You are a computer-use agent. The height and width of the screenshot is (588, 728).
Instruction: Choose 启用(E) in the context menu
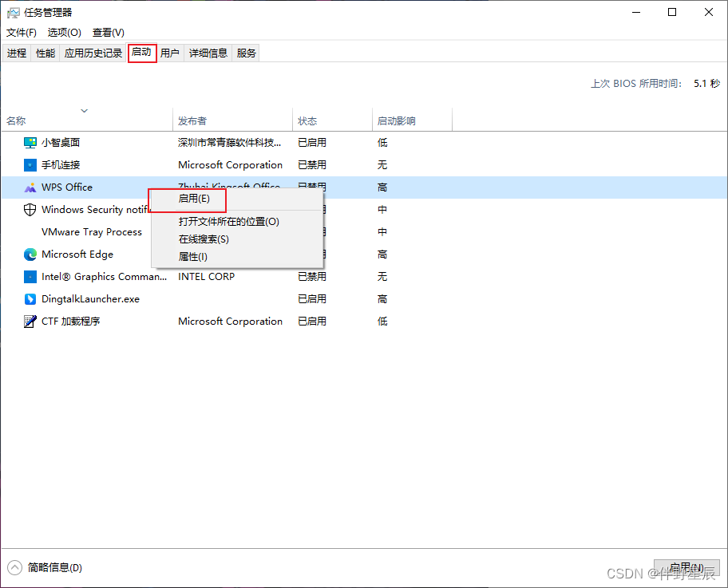click(x=237, y=199)
